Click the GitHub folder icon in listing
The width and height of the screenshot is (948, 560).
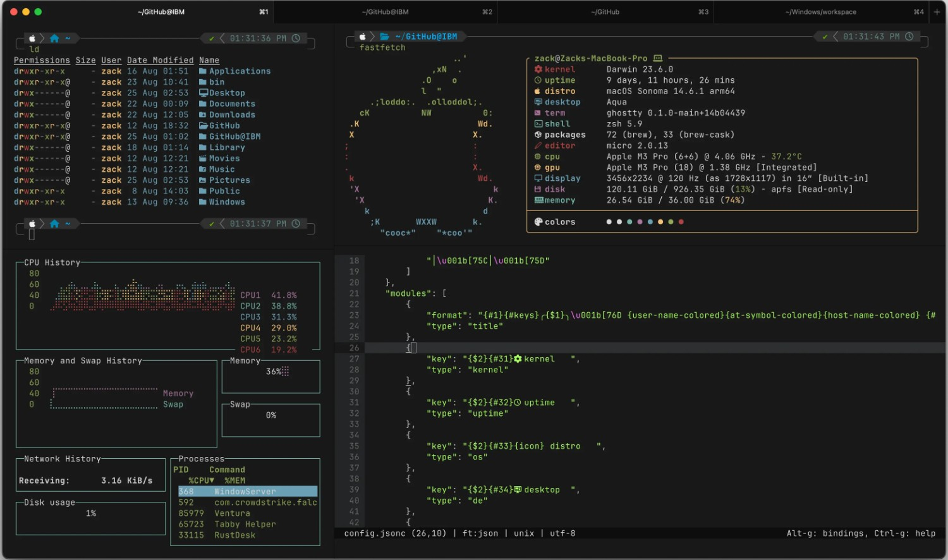[204, 126]
